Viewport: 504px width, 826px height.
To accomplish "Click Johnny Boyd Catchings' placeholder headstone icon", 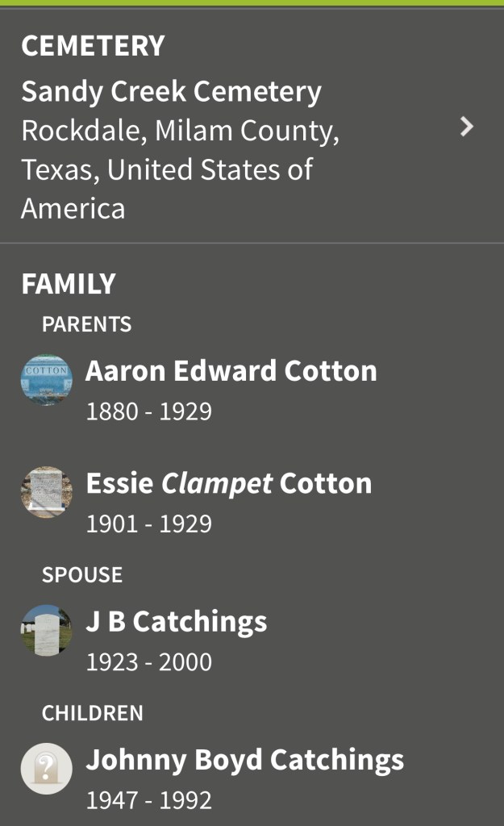I will coord(47,768).
